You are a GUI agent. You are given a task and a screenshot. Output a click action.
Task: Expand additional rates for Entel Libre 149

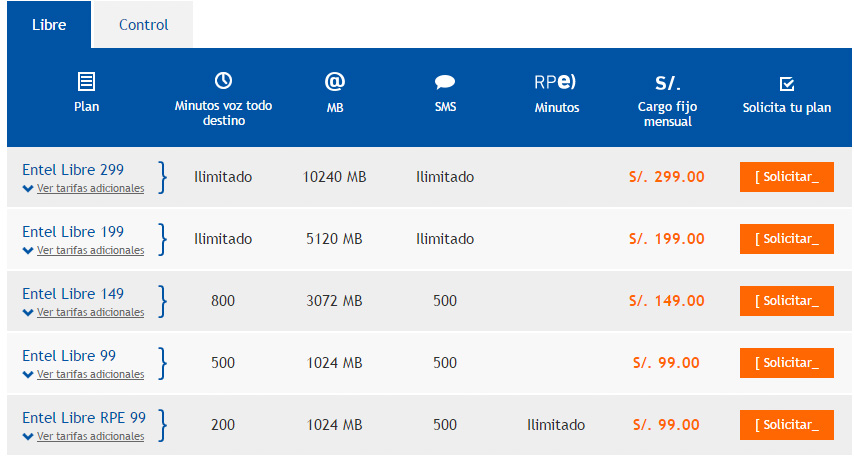(x=83, y=313)
